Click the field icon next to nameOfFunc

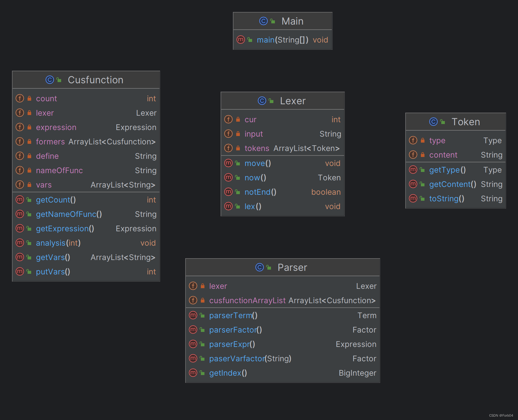[x=20, y=170]
